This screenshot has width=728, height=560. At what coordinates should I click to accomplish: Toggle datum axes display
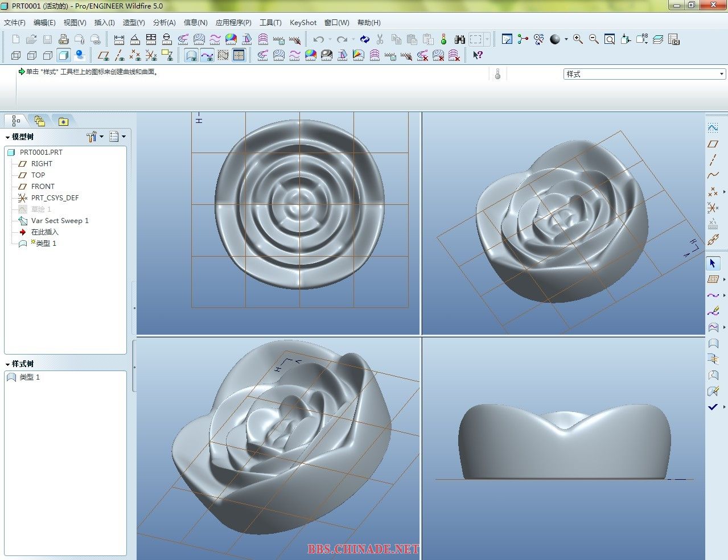pyautogui.click(x=119, y=55)
